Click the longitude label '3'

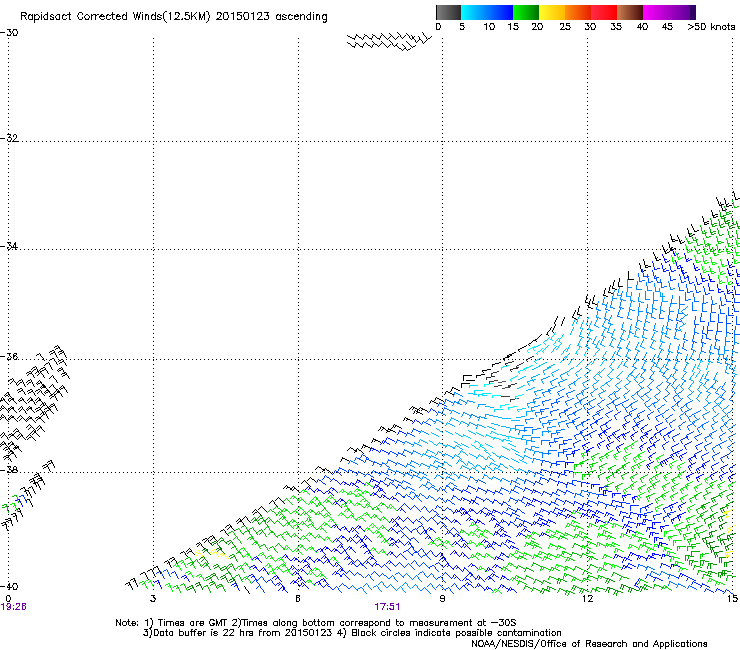pos(153,598)
